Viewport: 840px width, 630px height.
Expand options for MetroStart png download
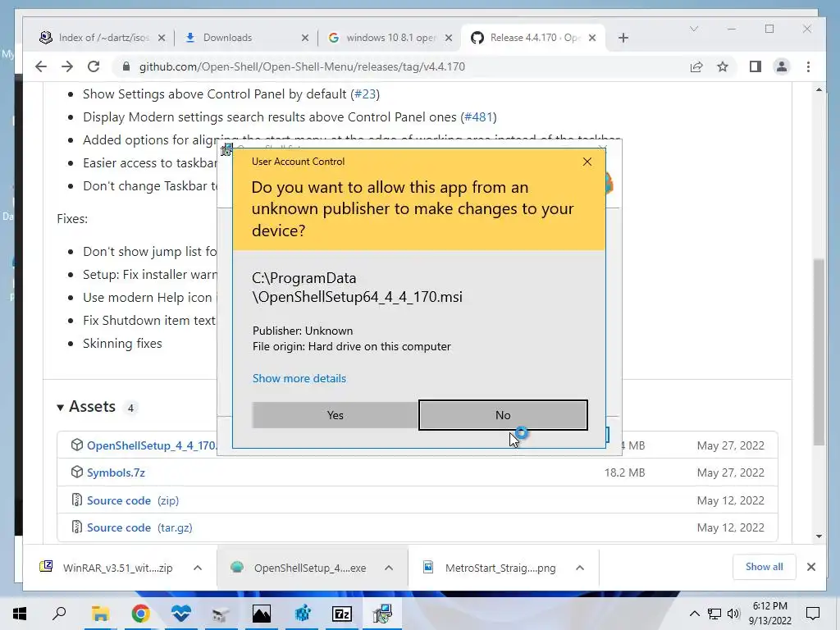click(x=580, y=568)
